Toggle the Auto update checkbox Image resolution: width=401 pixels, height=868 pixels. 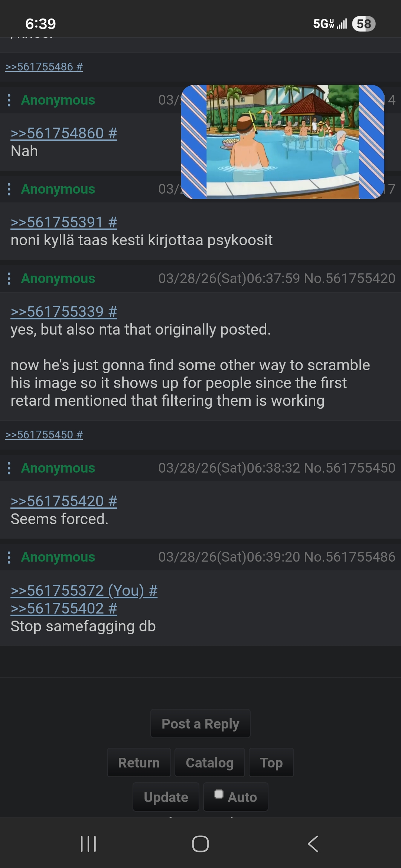(x=219, y=794)
